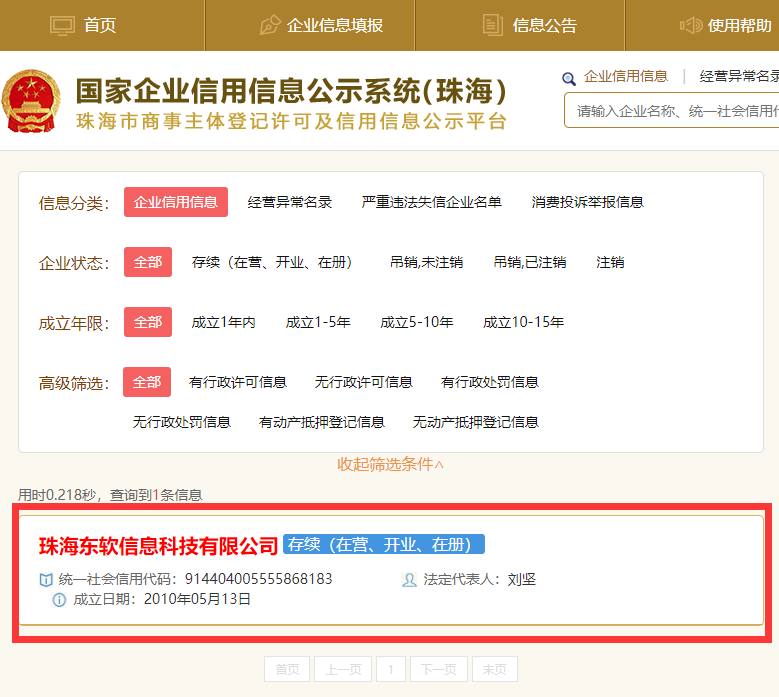The height and width of the screenshot is (697, 779).
Task: Click the monitor icon beside 首页
Action: tap(62, 25)
